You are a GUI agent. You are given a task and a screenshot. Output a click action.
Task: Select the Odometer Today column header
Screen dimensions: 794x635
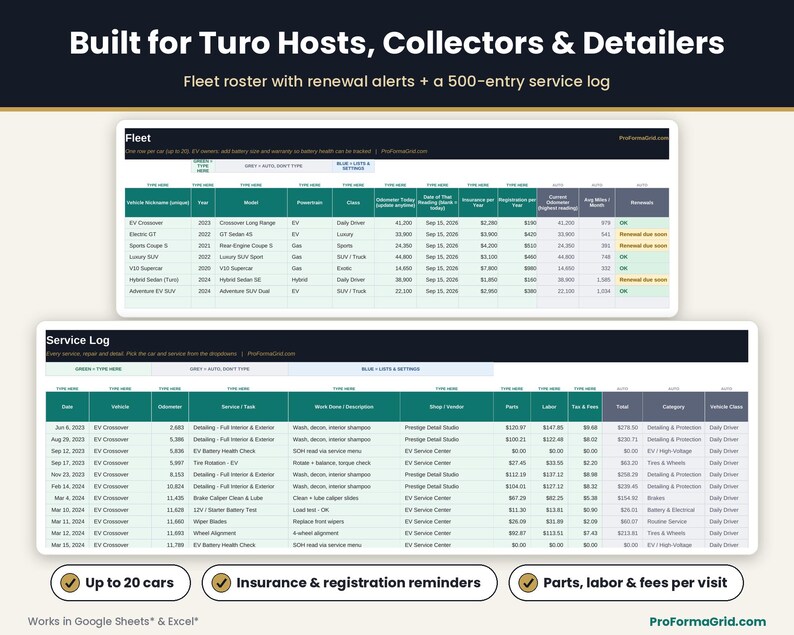point(395,203)
